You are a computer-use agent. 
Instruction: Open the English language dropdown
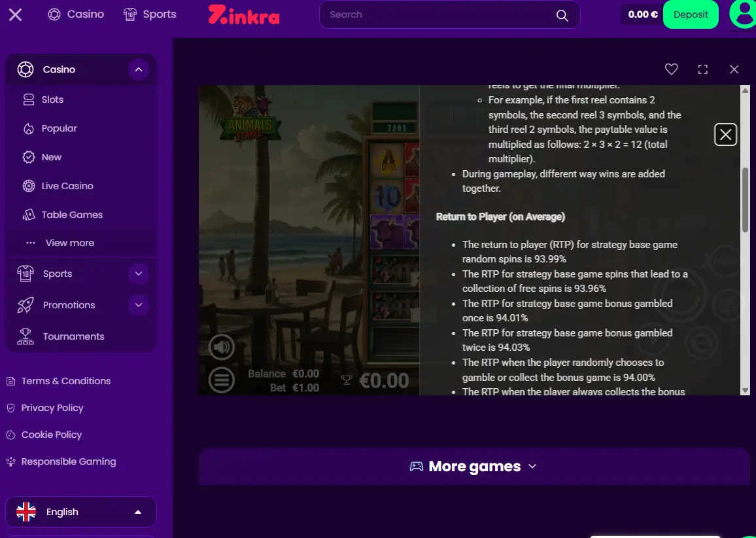(81, 512)
